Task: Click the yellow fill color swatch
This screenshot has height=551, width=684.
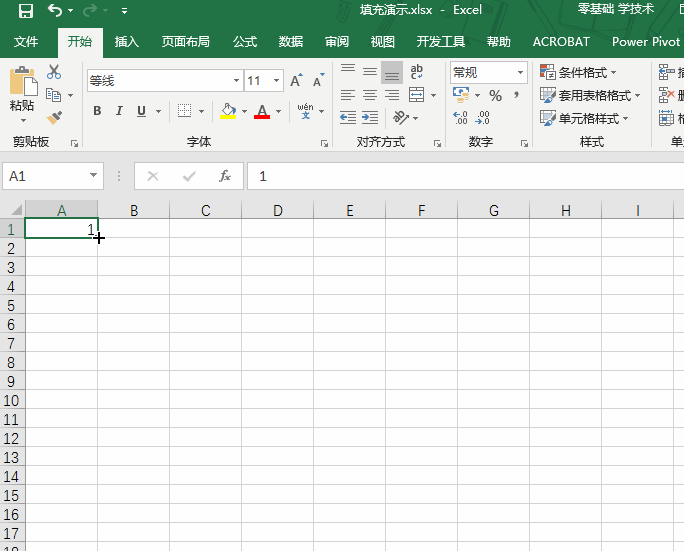Action: tap(228, 111)
